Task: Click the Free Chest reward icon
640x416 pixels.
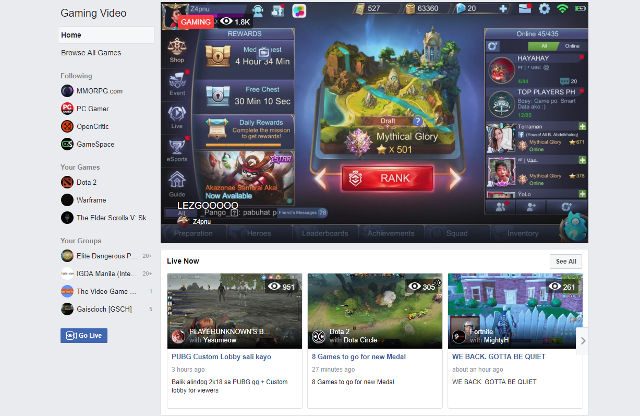Action: point(218,96)
